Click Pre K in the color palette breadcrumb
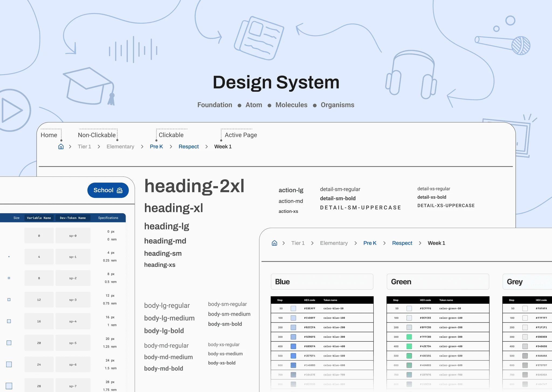This screenshot has width=552, height=392. tap(370, 243)
